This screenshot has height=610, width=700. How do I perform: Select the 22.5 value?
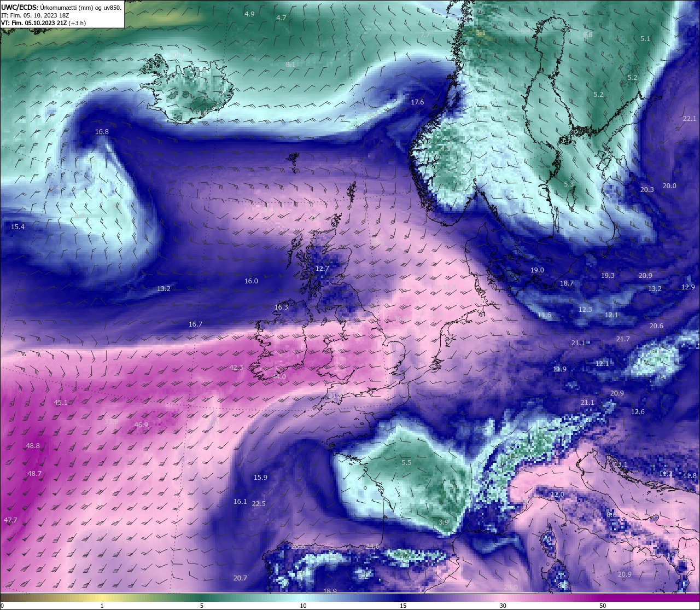[259, 503]
